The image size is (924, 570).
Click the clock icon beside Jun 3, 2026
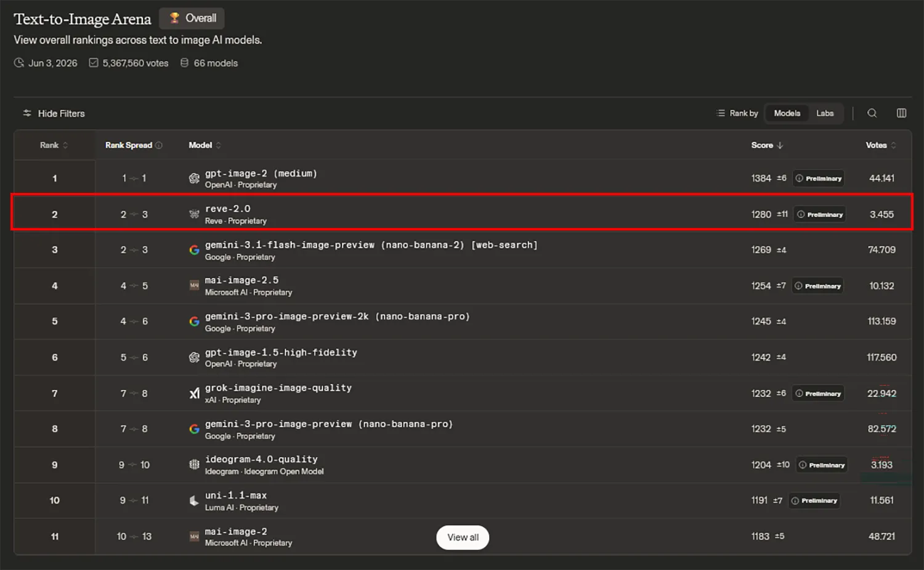(x=19, y=63)
